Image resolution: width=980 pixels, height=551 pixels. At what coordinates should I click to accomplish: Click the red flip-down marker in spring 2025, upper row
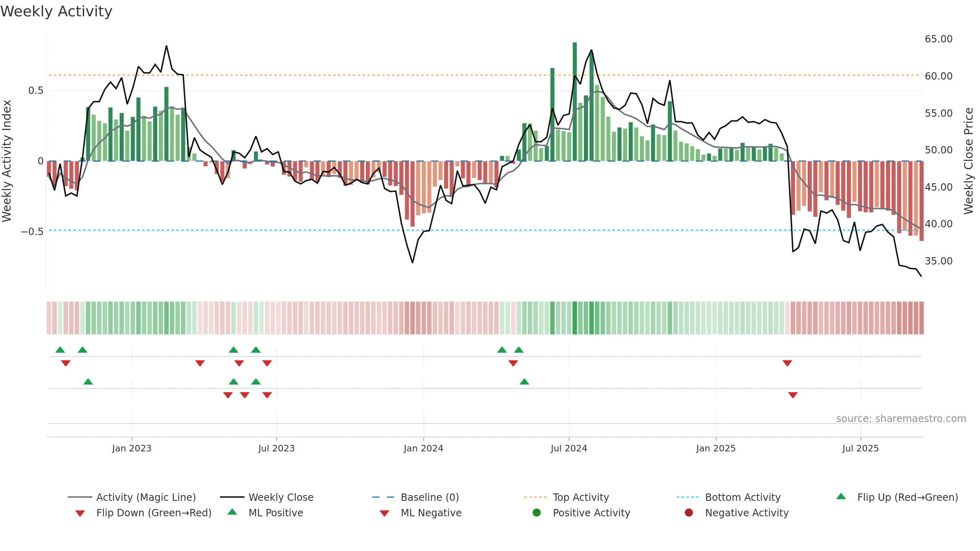click(x=787, y=363)
